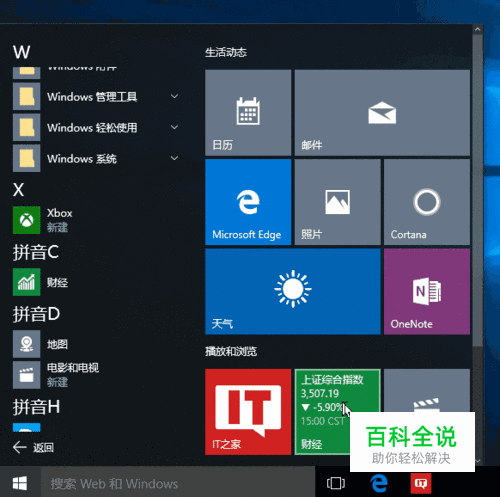Open Task View on the taskbar
500x497 pixels.
336,483
